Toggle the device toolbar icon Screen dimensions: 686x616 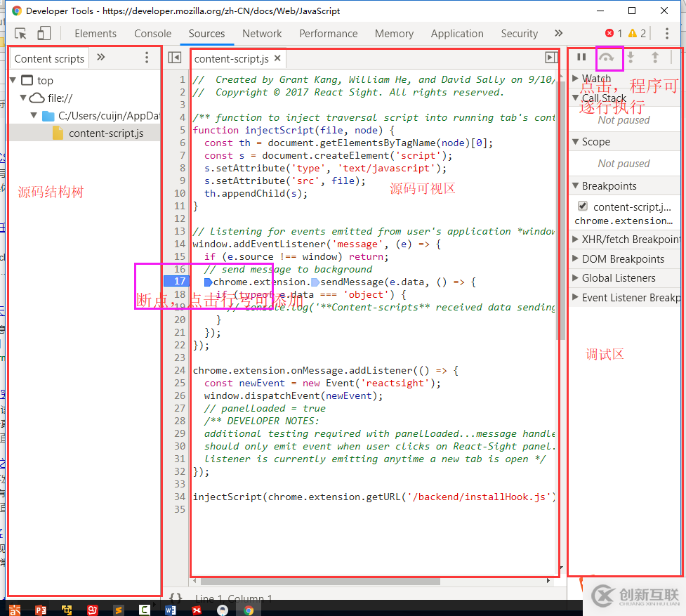(x=44, y=33)
